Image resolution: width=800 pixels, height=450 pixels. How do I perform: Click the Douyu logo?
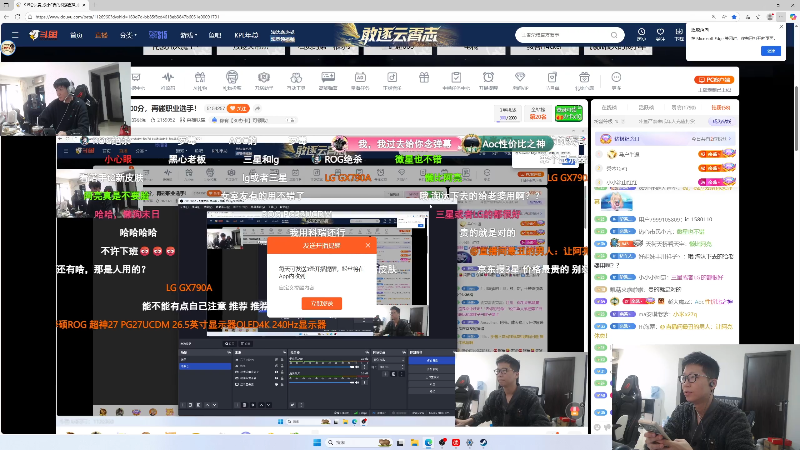tap(43, 35)
